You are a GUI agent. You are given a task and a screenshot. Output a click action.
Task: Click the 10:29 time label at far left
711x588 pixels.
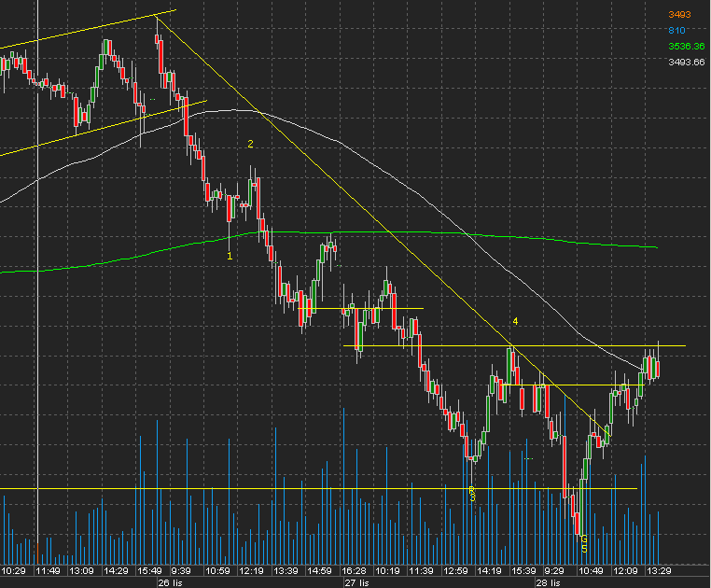pos(15,569)
